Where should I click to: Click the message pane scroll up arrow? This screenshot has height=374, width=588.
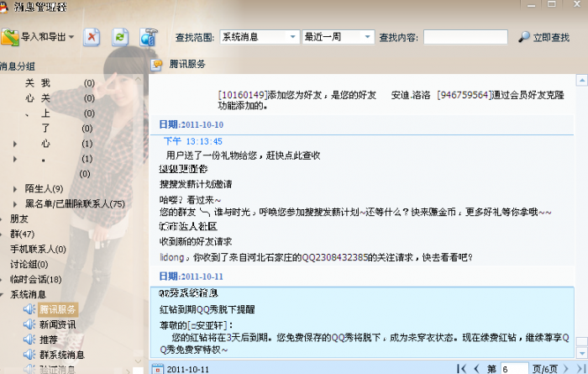pos(582,80)
